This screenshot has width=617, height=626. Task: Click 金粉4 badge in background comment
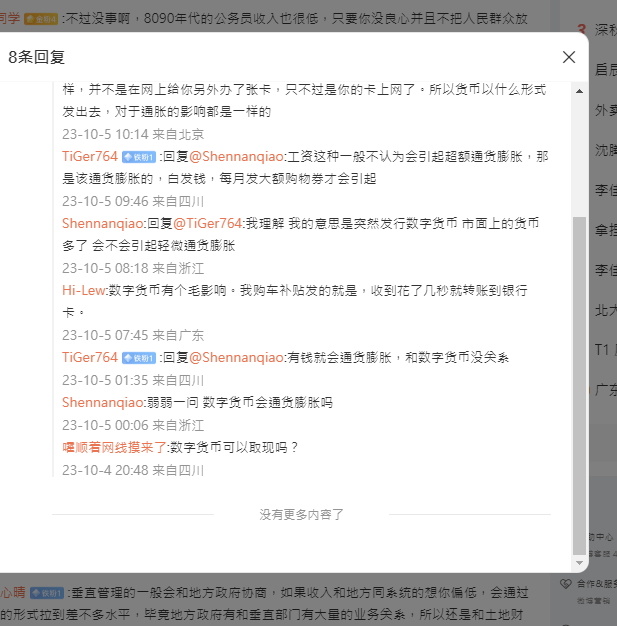[41, 19]
